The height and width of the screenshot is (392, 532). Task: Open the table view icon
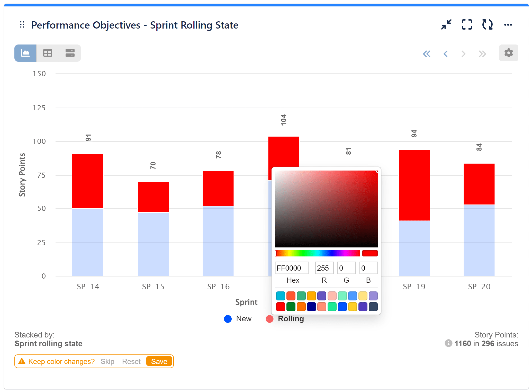point(47,53)
